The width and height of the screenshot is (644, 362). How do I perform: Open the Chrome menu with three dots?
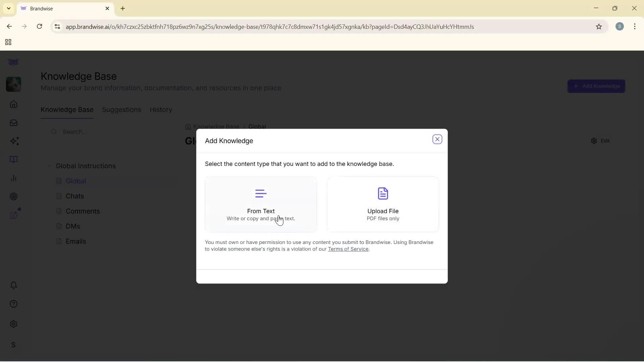coord(635,26)
